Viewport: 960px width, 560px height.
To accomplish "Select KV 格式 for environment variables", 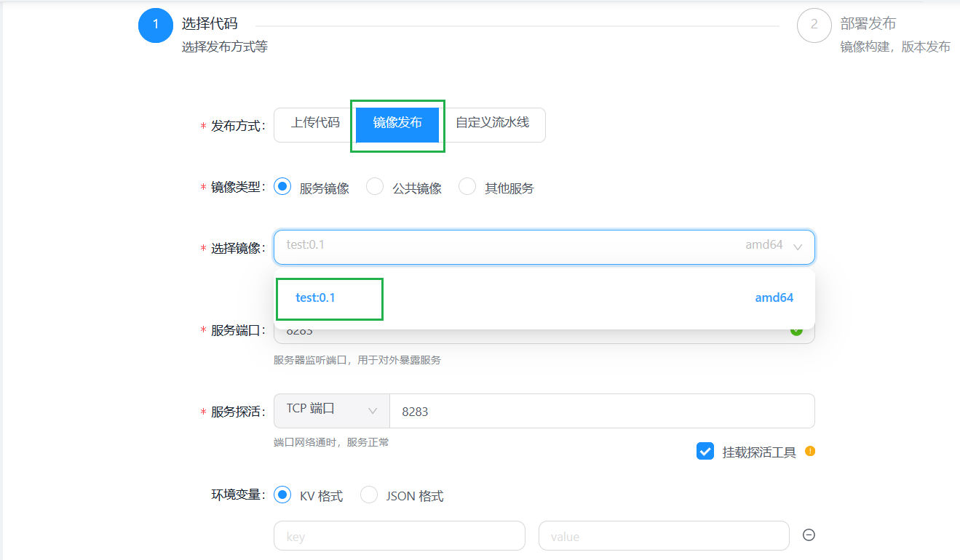I will 282,495.
